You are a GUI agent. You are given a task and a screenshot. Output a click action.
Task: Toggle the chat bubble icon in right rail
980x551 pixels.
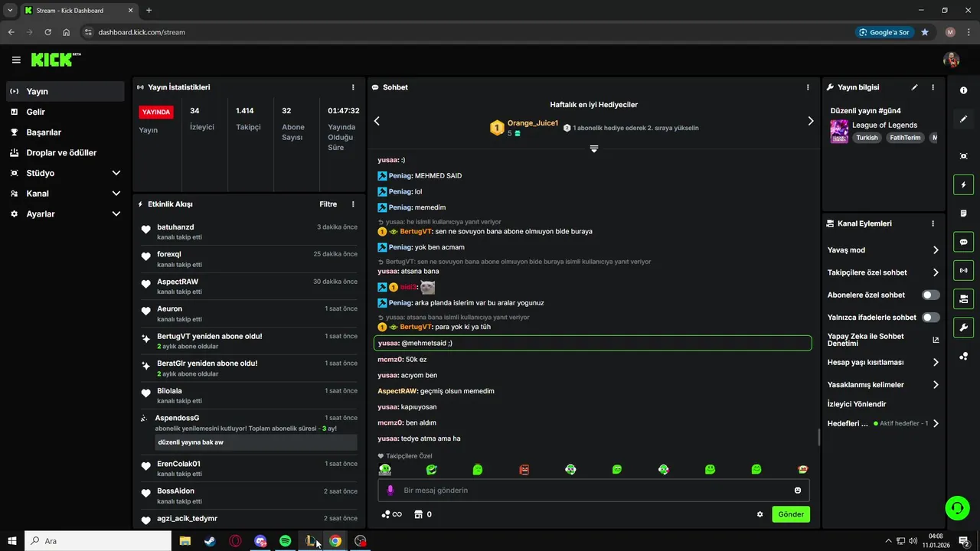coord(963,242)
